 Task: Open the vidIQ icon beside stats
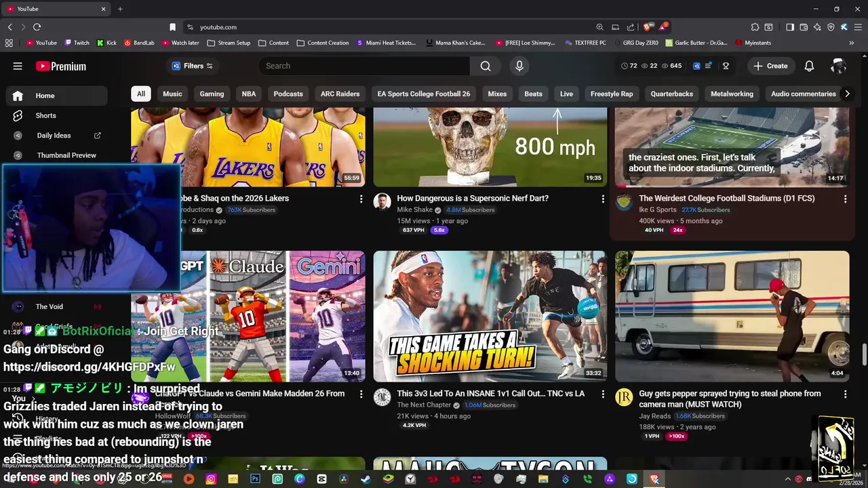click(696, 66)
